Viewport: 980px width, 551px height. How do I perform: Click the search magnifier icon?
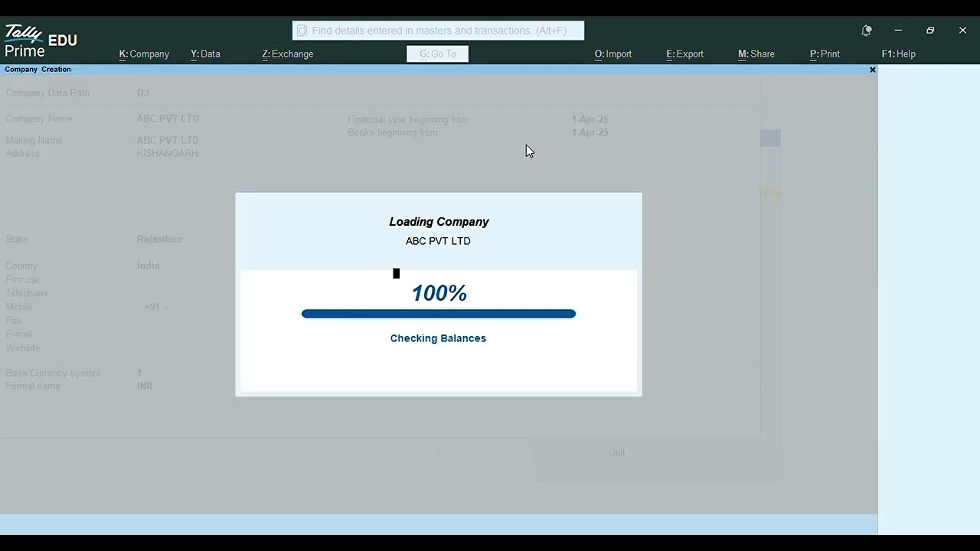click(302, 31)
